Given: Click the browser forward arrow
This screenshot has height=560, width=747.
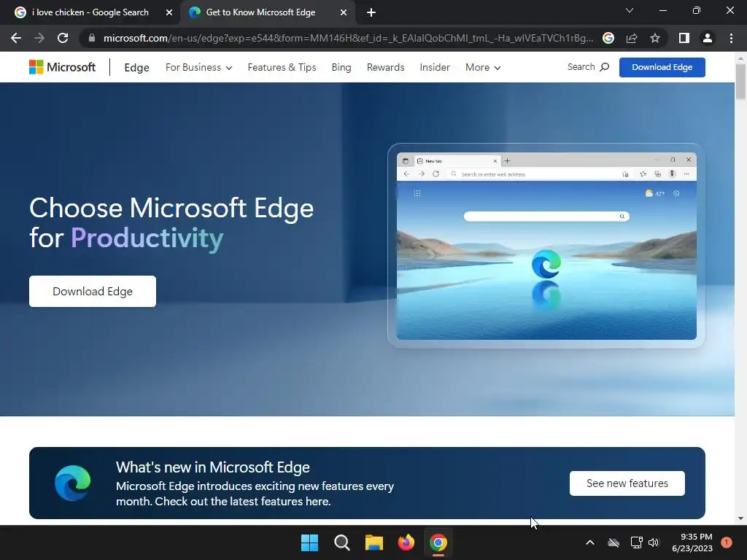Looking at the screenshot, I should pos(39,38).
